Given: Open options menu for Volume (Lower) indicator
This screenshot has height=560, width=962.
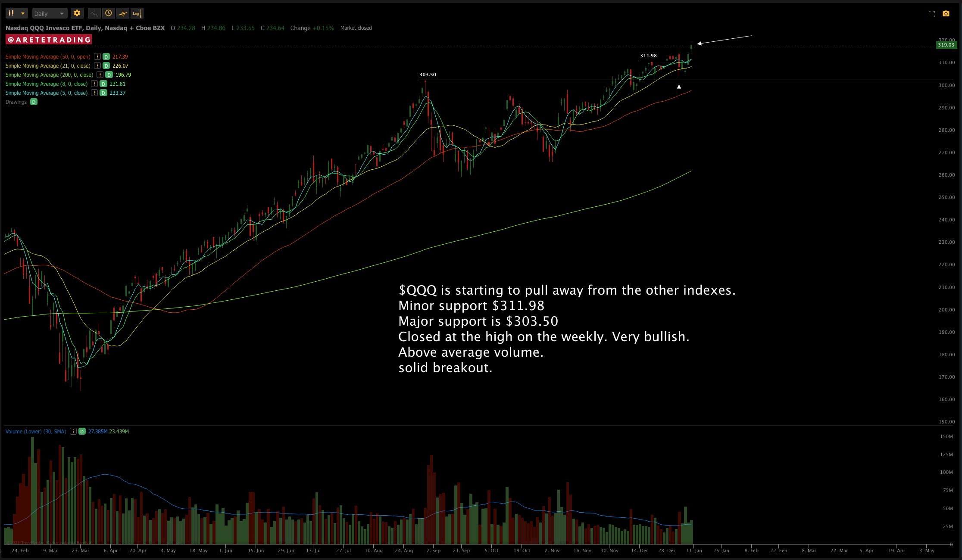Looking at the screenshot, I should click(73, 431).
